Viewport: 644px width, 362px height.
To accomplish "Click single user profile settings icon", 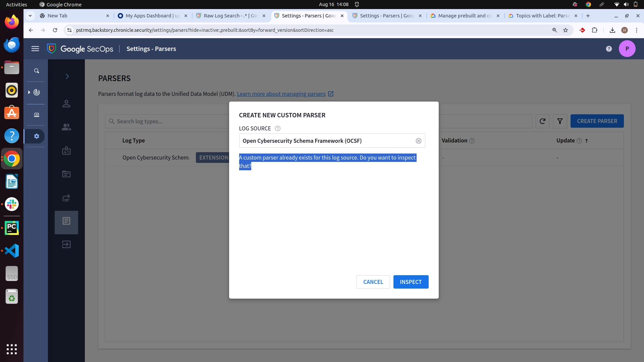I will pos(66,104).
